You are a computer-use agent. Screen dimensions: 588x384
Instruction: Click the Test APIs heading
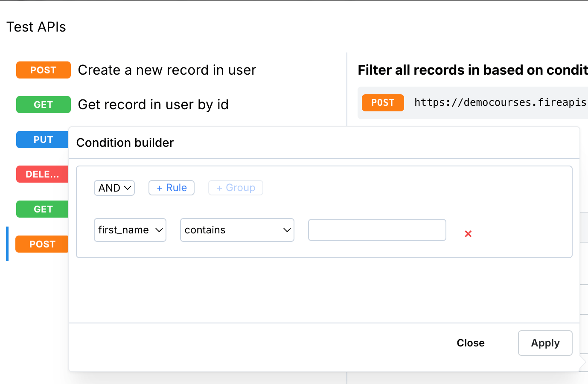pos(36,27)
